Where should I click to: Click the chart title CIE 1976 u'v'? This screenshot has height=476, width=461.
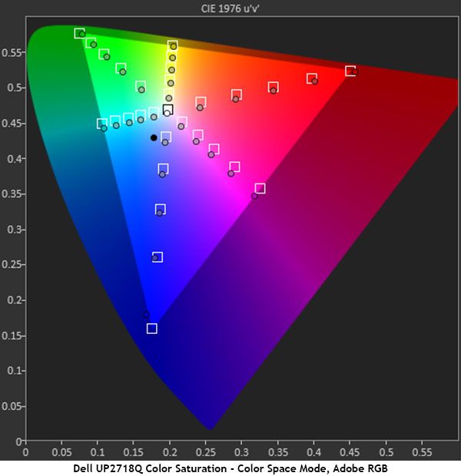[230, 8]
